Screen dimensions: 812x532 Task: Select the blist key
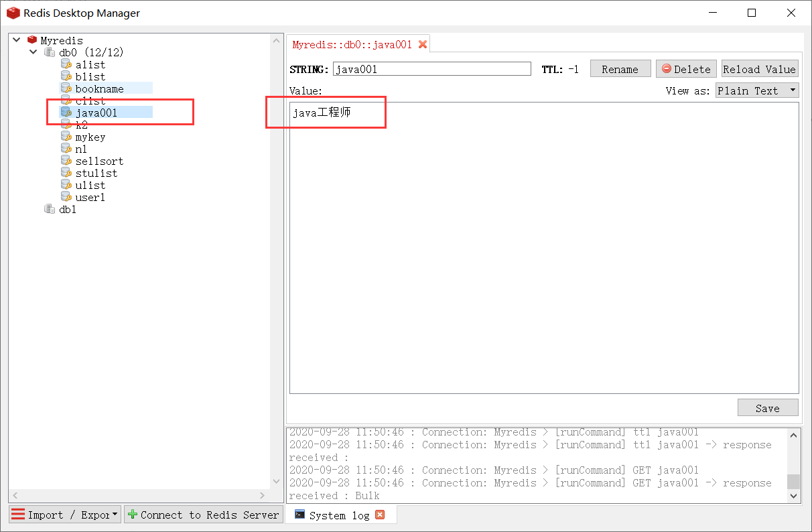(x=90, y=76)
